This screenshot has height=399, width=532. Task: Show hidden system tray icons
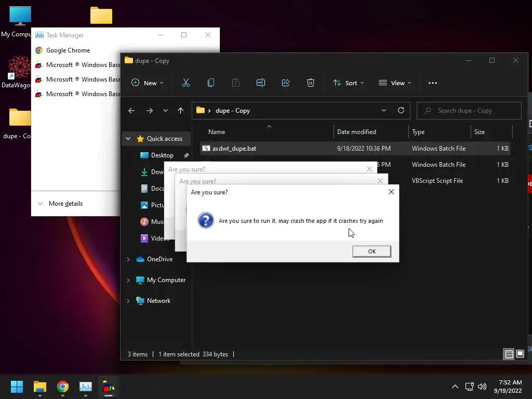[x=455, y=387]
